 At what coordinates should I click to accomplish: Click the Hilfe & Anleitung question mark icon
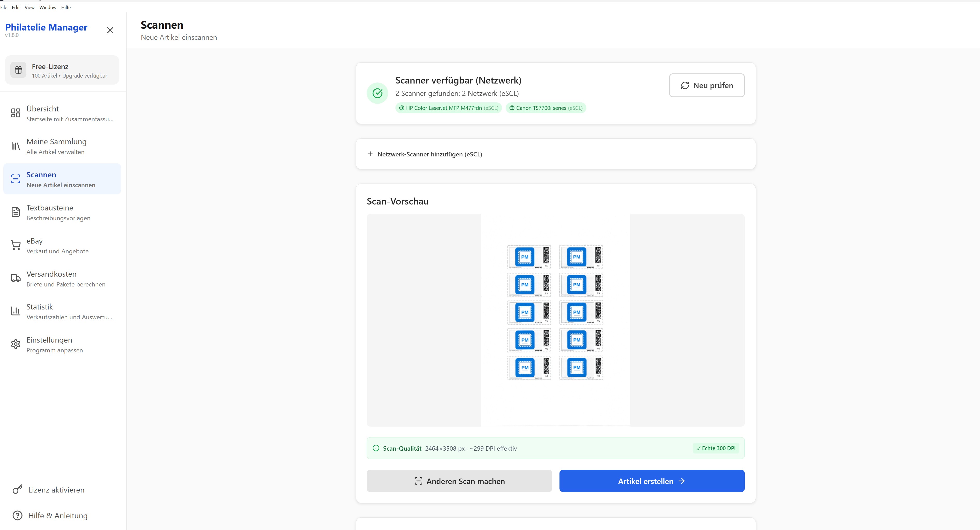coord(18,515)
